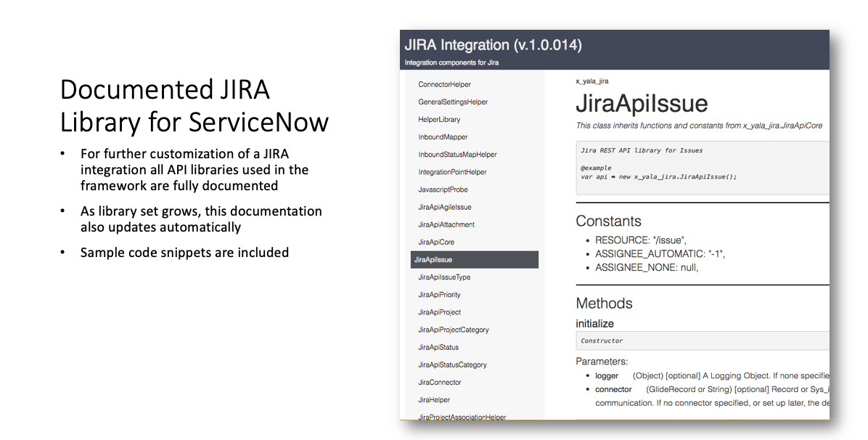Select JiraApiProject sidebar entry

[x=439, y=312]
